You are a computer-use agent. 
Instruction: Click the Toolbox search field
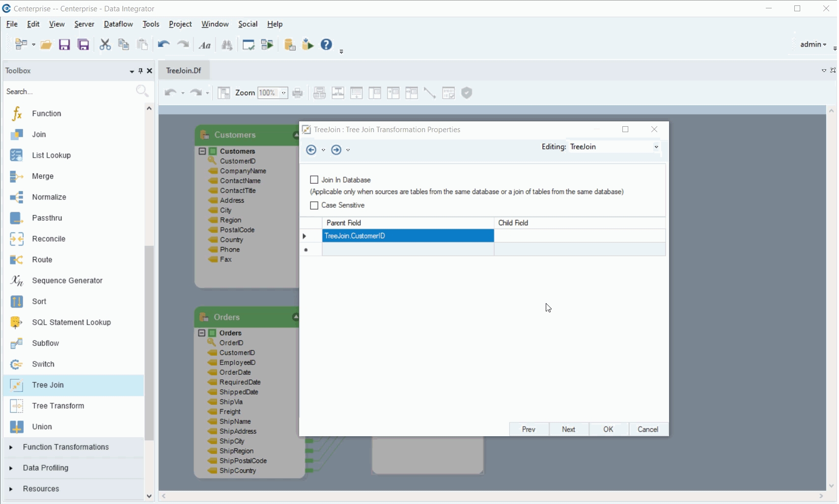[x=69, y=92]
